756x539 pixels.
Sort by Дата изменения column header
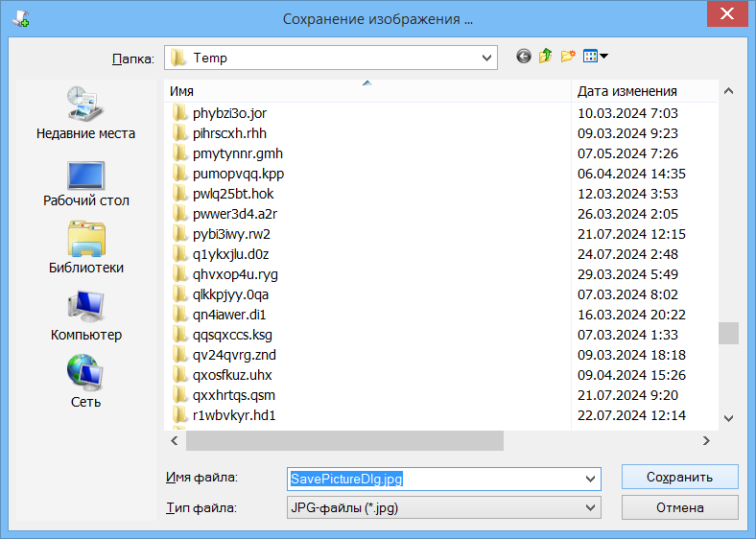pyautogui.click(x=645, y=91)
